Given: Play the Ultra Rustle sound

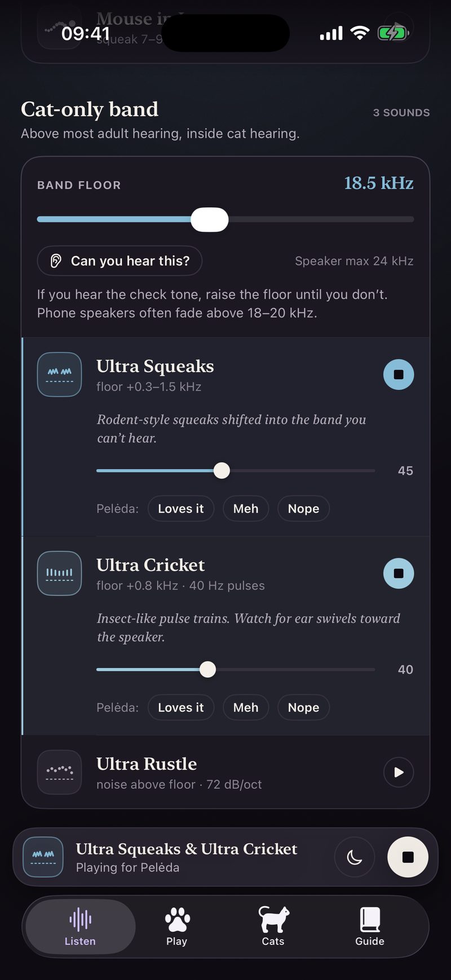Looking at the screenshot, I should click(x=399, y=772).
